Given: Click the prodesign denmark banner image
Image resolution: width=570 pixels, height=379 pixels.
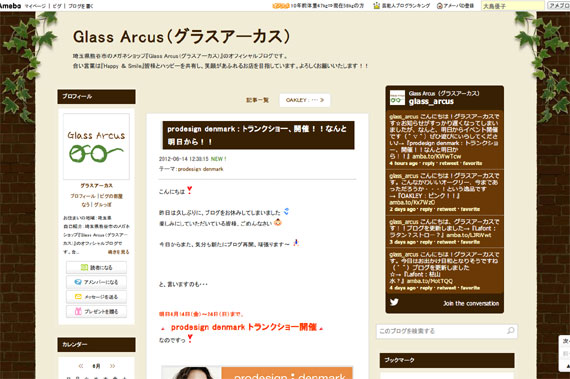Looking at the screenshot, I should coord(257,372).
